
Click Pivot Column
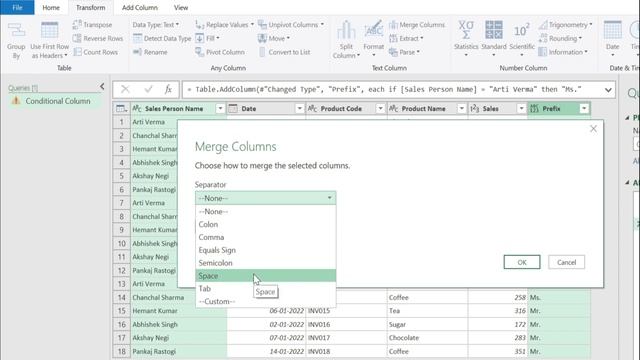tap(220, 52)
